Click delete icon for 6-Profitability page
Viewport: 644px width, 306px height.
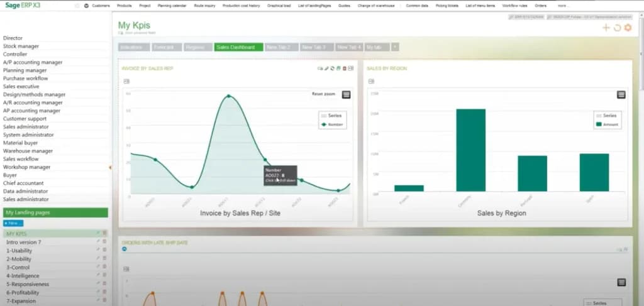(104, 292)
